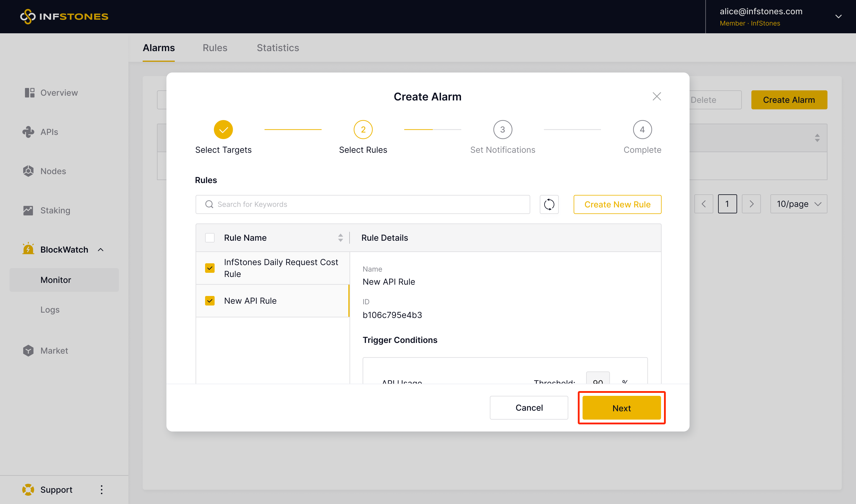Viewport: 856px width, 504px height.
Task: Click the APIs puzzle icon
Action: (28, 132)
